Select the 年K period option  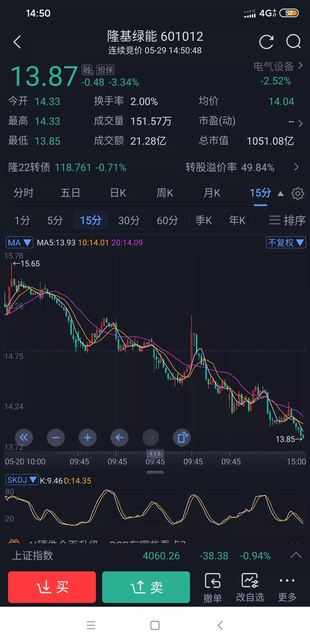(x=237, y=220)
